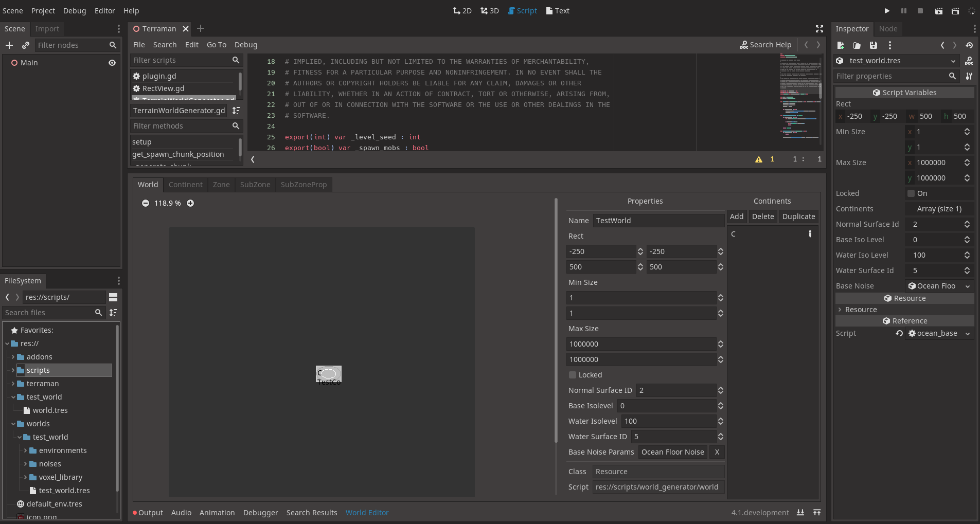Toggle alphabetical sorting of method list
This screenshot has height=524, width=980.
coord(236,111)
